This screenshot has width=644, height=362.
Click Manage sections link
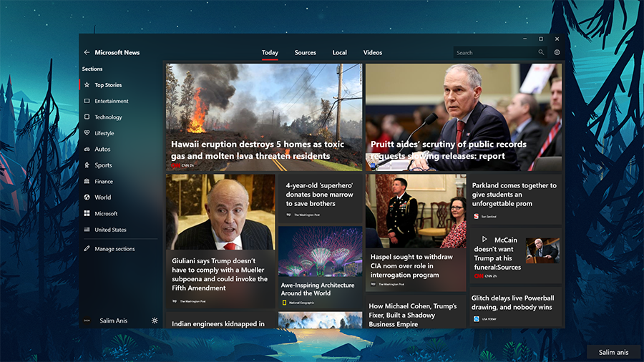114,249
